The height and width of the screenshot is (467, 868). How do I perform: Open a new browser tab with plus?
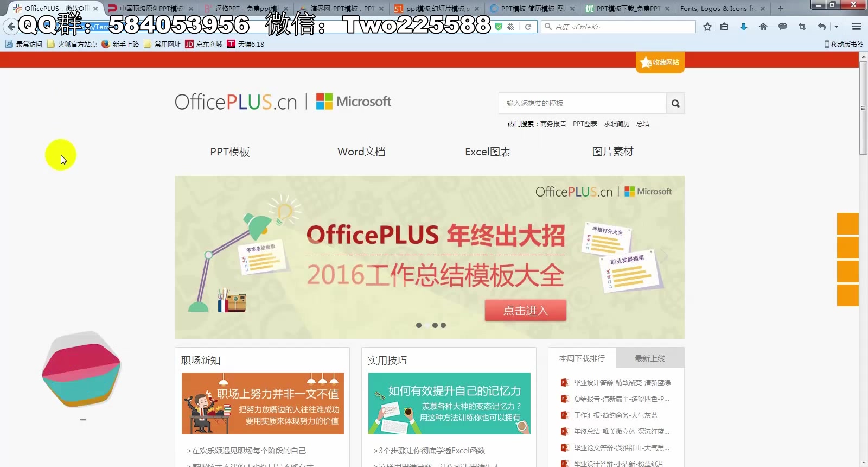781,8
